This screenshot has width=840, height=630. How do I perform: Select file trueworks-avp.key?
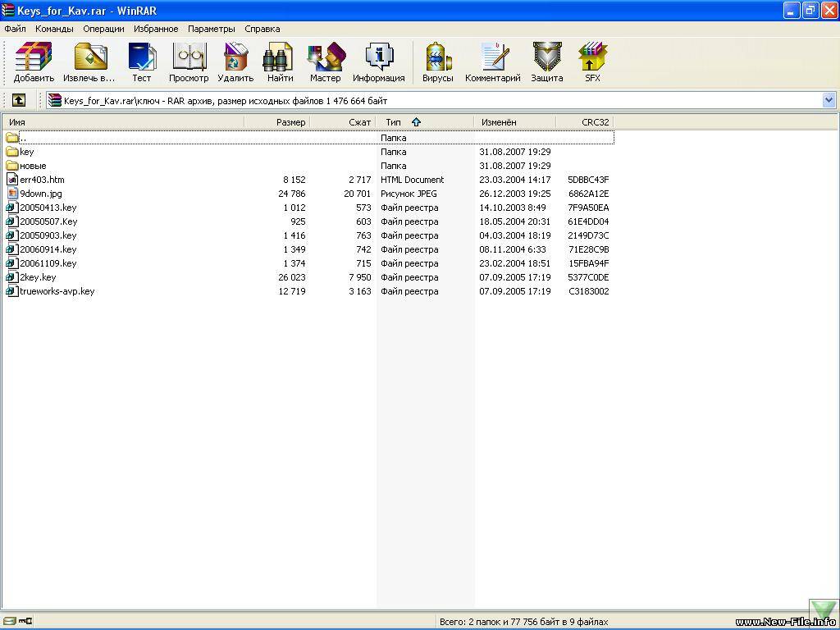pos(57,291)
